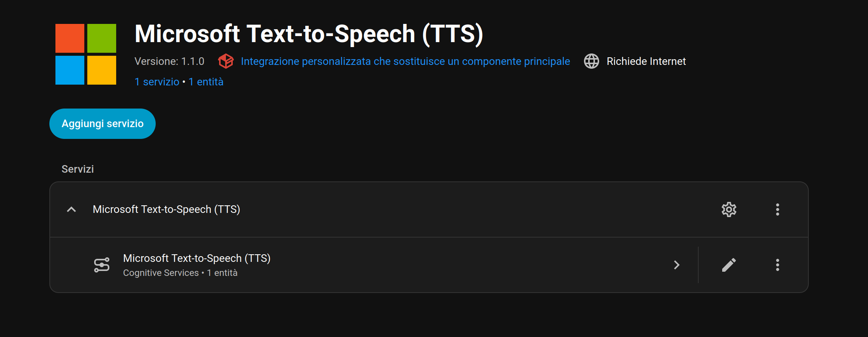Select the Microsoft Text-to-Speech service row title
The height and width of the screenshot is (337, 868).
166,209
